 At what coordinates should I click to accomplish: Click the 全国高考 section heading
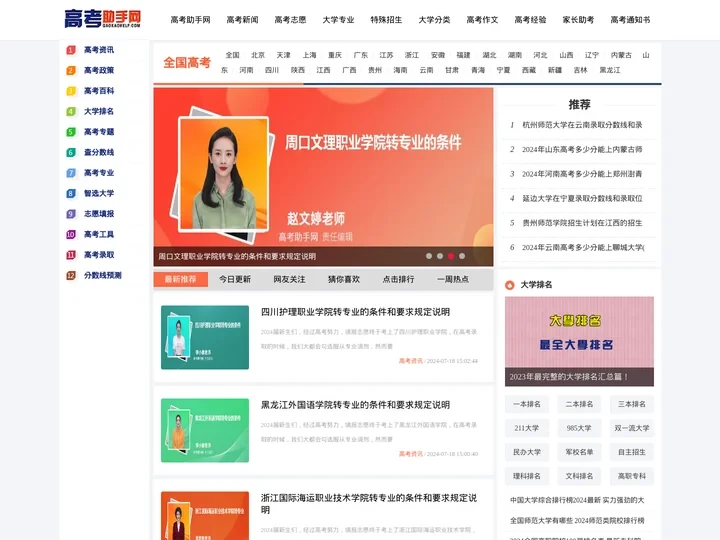coord(187,62)
